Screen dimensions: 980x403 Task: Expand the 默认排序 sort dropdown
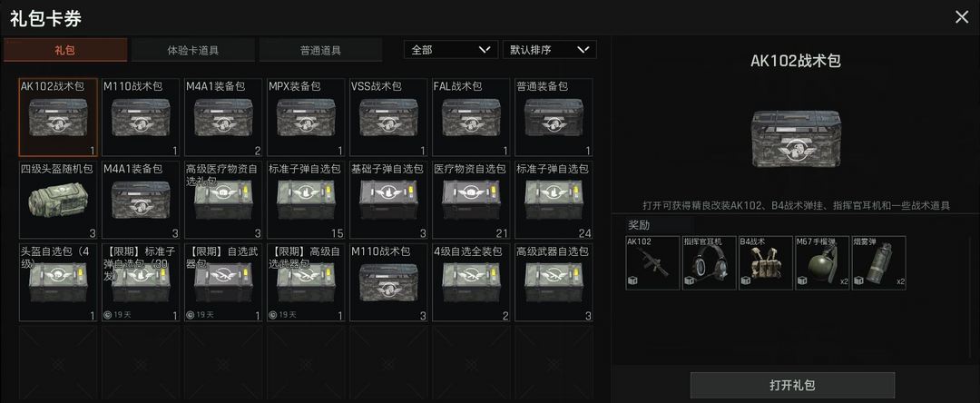(549, 50)
